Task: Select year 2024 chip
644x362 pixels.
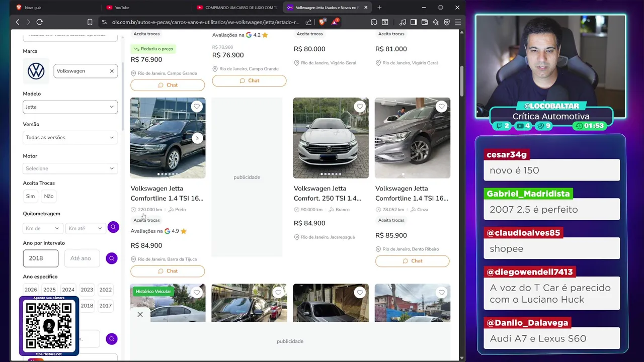Action: pos(68,290)
